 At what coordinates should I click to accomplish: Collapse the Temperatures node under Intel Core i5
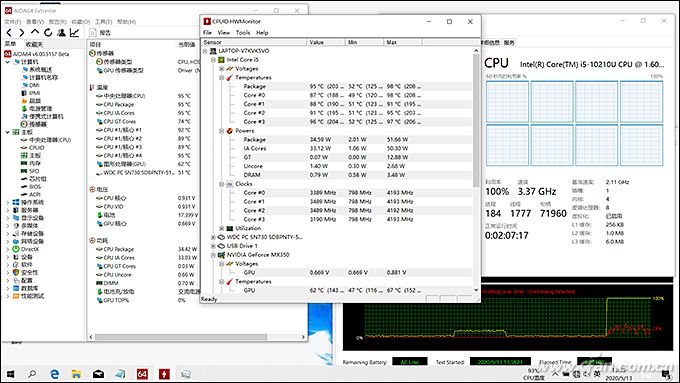click(x=222, y=78)
